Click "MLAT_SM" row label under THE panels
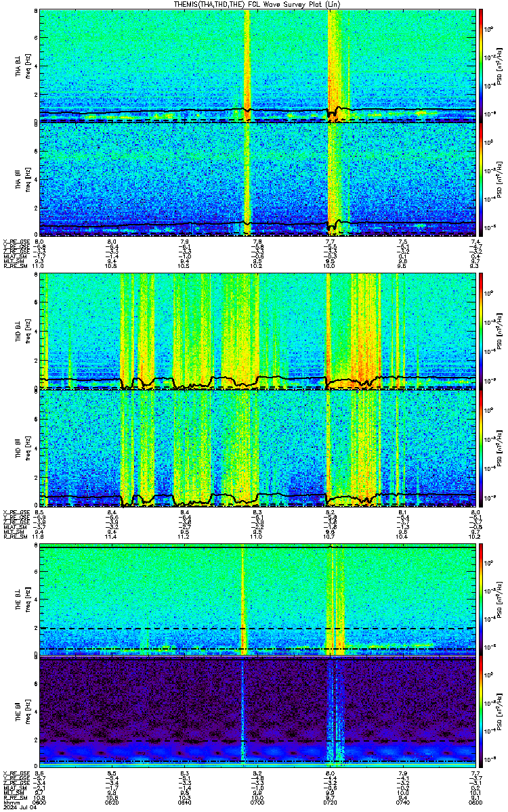 [14, 788]
